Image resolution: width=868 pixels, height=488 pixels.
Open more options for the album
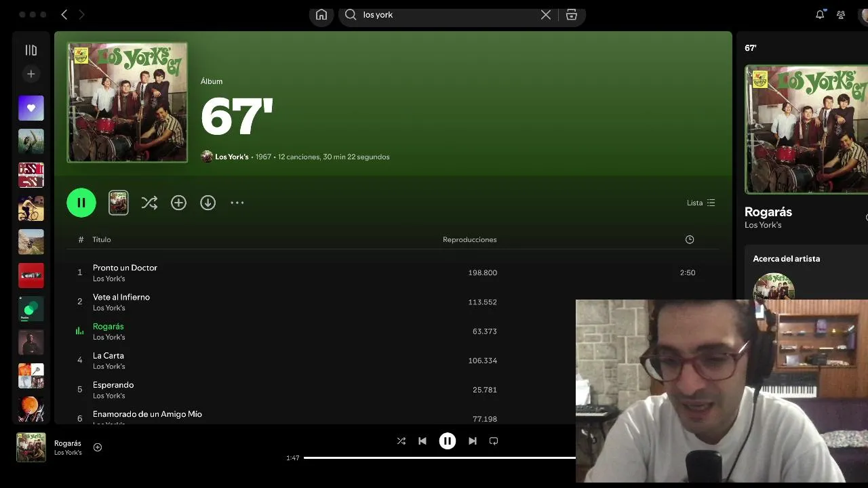[x=237, y=203]
